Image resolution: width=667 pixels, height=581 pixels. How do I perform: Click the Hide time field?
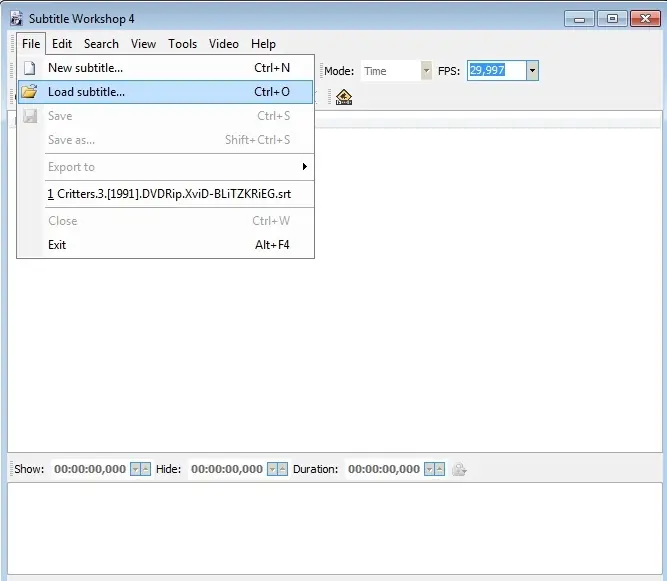(x=227, y=469)
